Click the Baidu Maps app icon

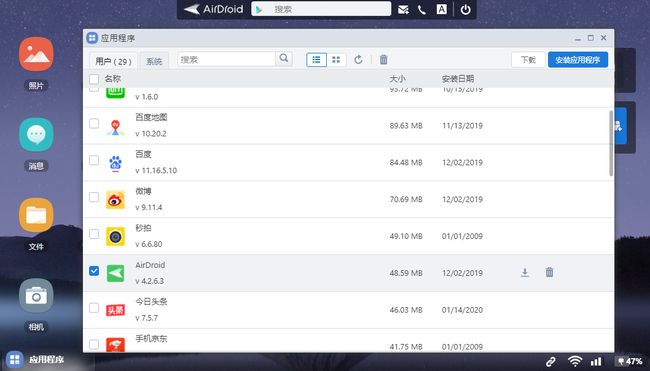tap(115, 127)
